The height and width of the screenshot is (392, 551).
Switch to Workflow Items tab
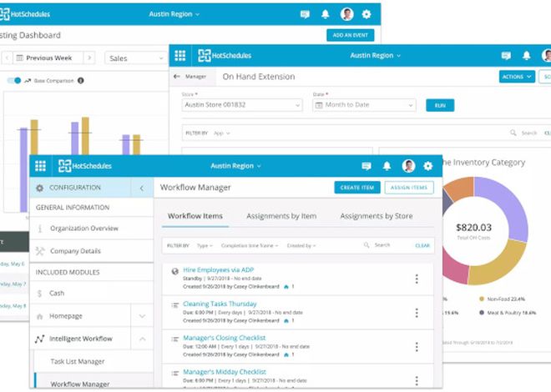(195, 216)
